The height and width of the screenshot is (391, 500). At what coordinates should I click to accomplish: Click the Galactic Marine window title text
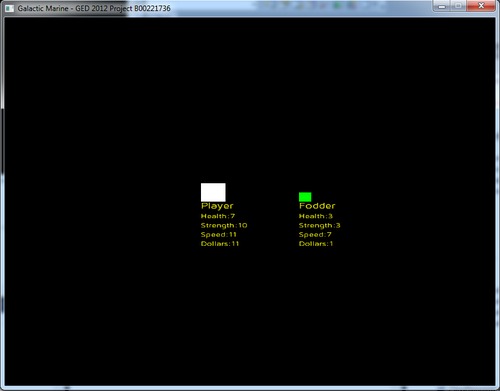(94, 8)
